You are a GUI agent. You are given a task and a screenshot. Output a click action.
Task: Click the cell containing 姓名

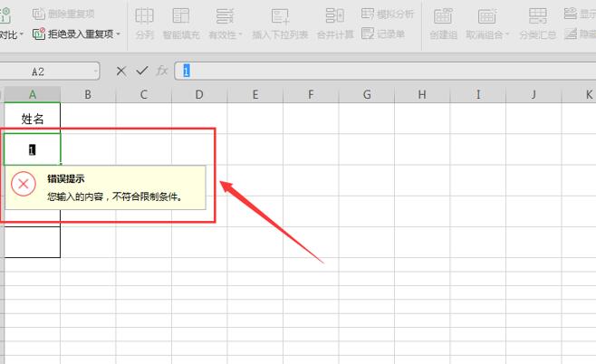tap(33, 119)
